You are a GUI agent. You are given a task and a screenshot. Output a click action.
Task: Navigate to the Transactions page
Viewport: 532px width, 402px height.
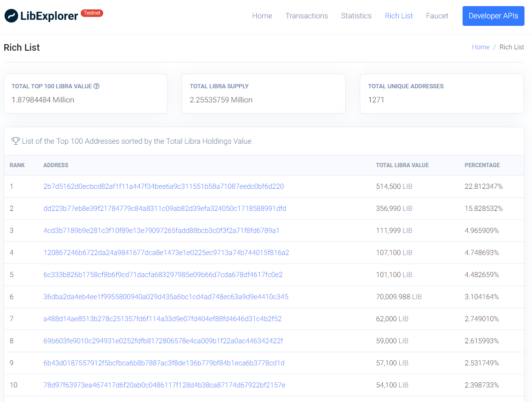coord(307,15)
